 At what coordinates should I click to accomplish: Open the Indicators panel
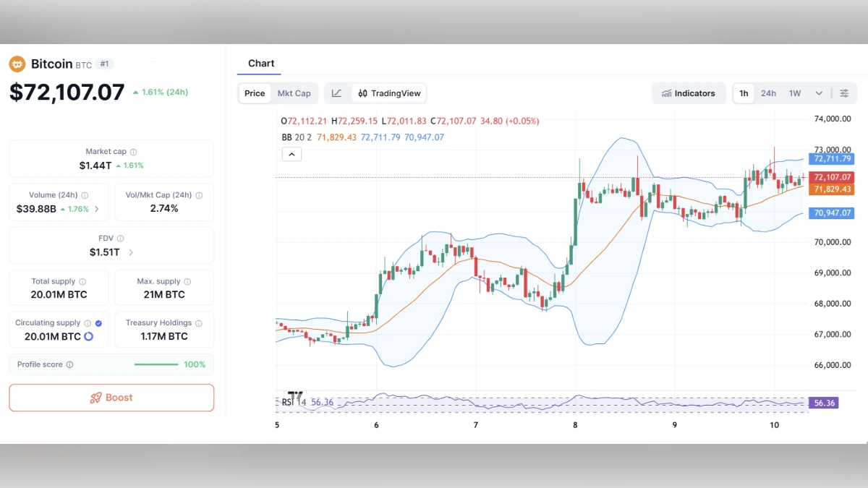click(688, 93)
